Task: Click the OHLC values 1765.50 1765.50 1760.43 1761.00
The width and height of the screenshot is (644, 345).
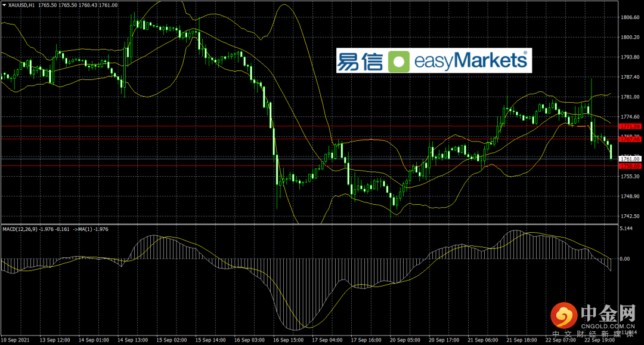Action: click(78, 5)
